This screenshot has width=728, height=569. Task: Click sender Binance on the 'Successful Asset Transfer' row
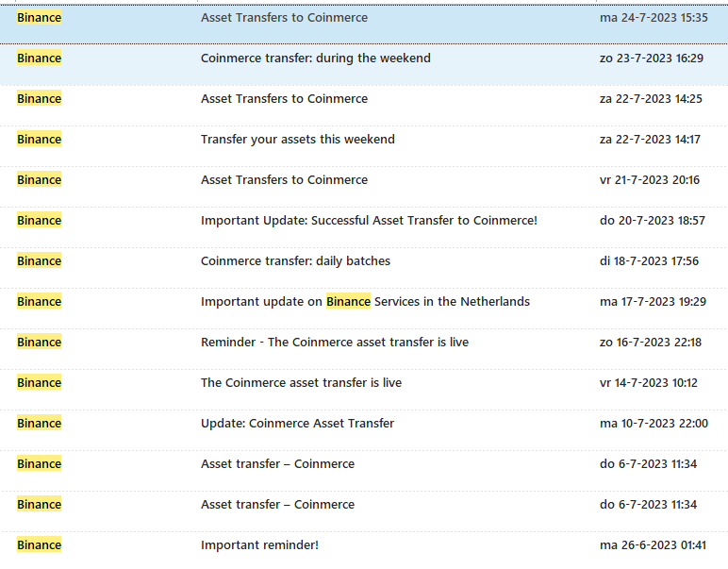click(39, 220)
